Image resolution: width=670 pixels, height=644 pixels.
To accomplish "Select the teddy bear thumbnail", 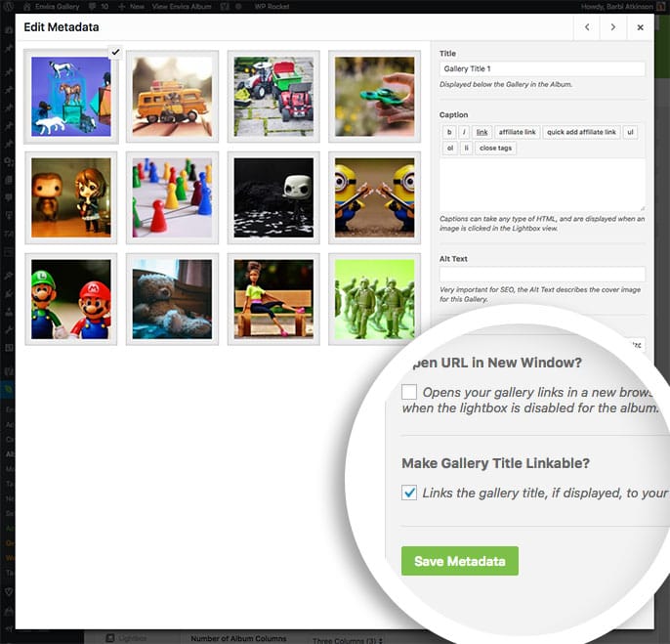I will coord(172,299).
